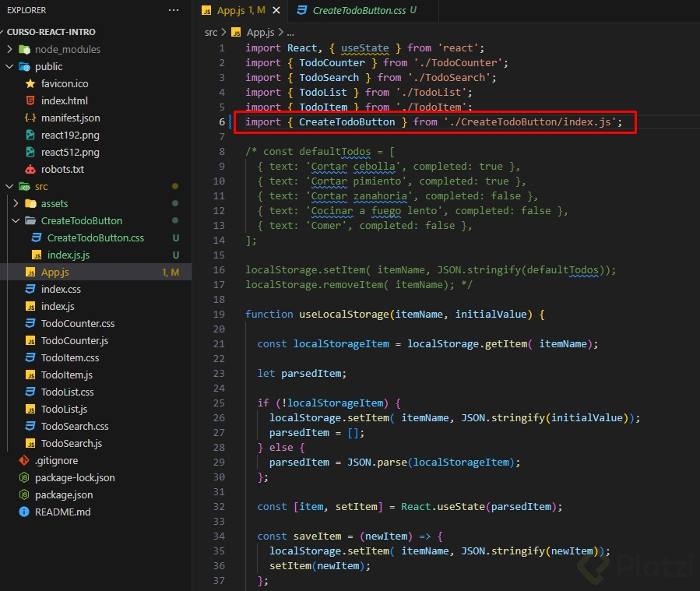This screenshot has height=591, width=700.
Task: Place cursor on the CreateTodoButton import line
Action: point(434,122)
